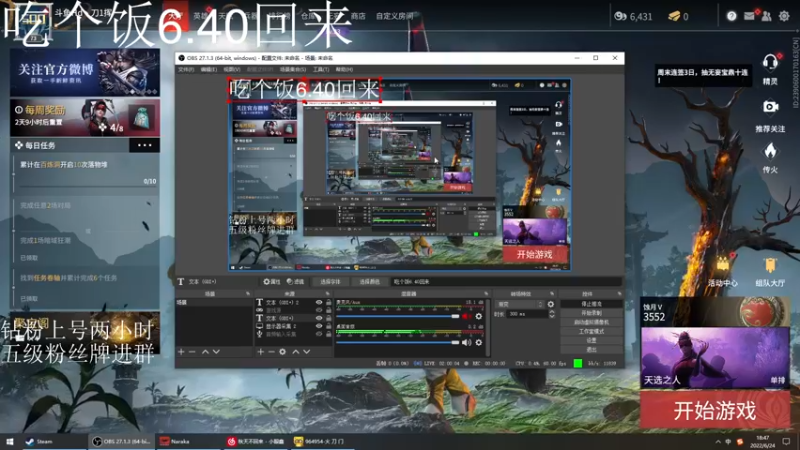The width and height of the screenshot is (800, 450).
Task: Open OBS 帮助(H) menu
Action: [344, 69]
